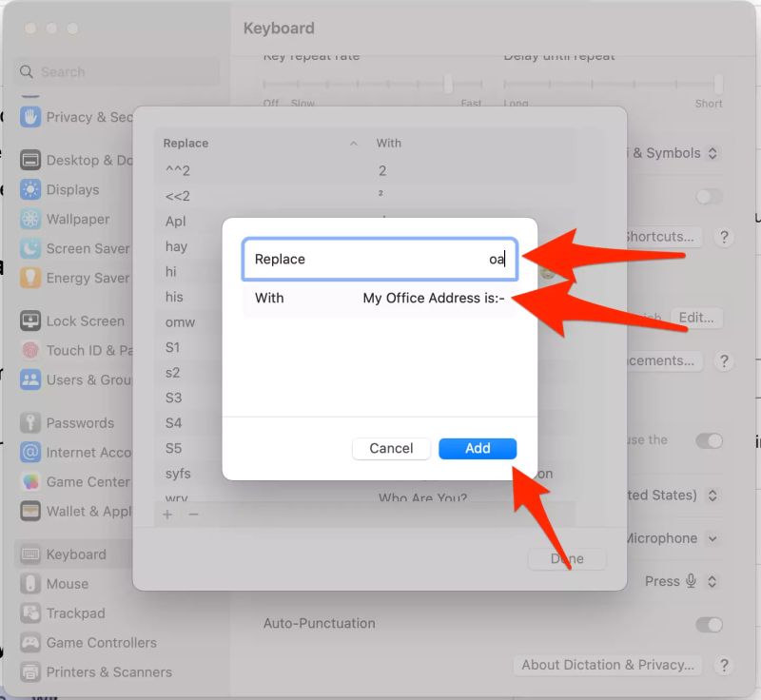Select the '<<2' replacement row

(365, 196)
